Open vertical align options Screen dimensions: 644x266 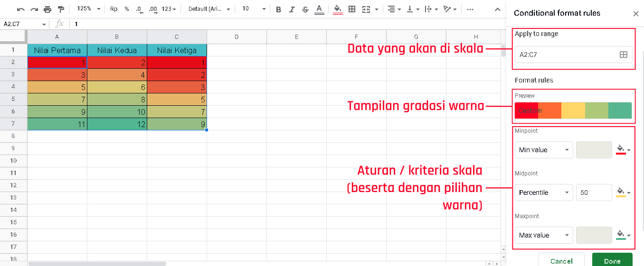pos(413,9)
